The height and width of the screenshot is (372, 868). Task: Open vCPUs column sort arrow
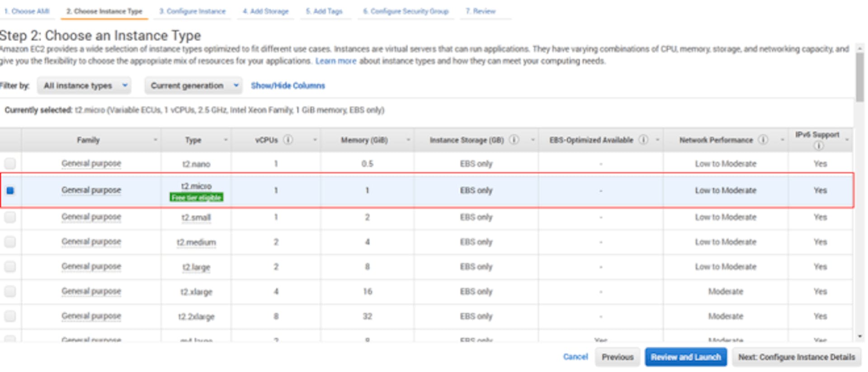pyautogui.click(x=315, y=140)
